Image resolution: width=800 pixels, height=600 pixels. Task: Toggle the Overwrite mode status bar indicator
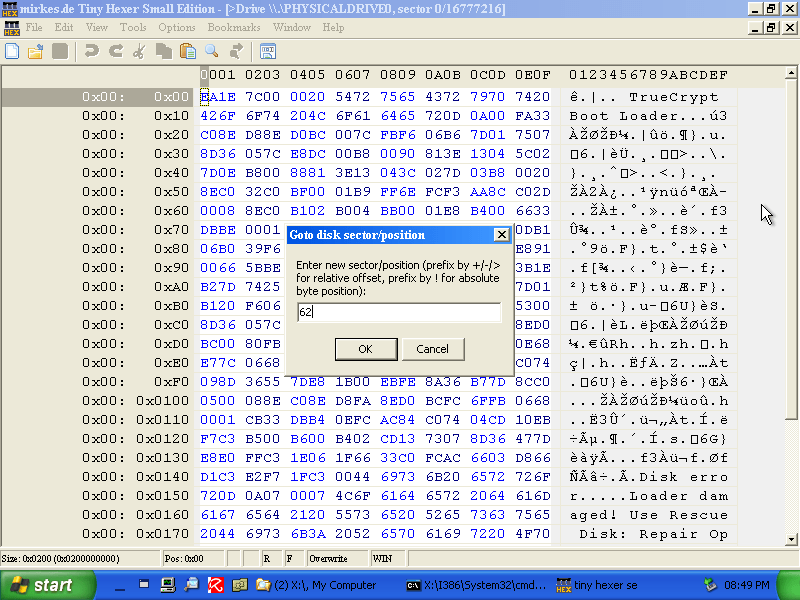click(x=328, y=558)
